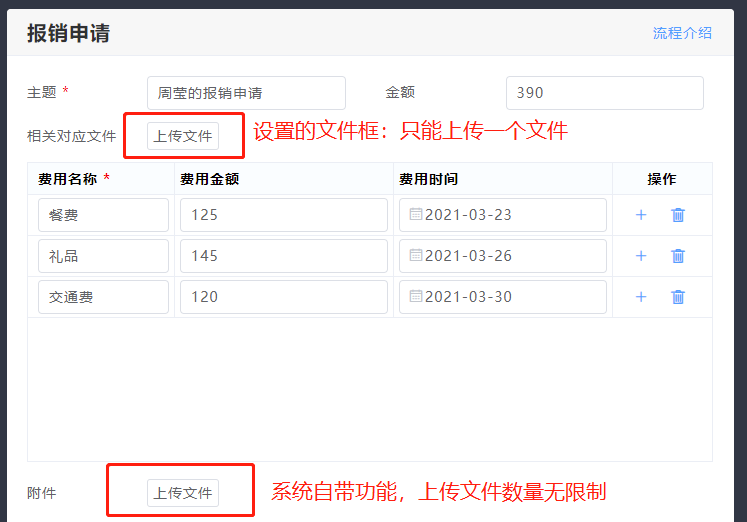Select the 餐费 expense name field

[103, 215]
